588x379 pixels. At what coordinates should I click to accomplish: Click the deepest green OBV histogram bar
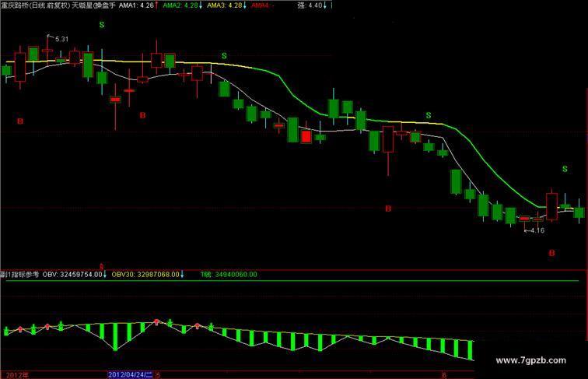115,337
